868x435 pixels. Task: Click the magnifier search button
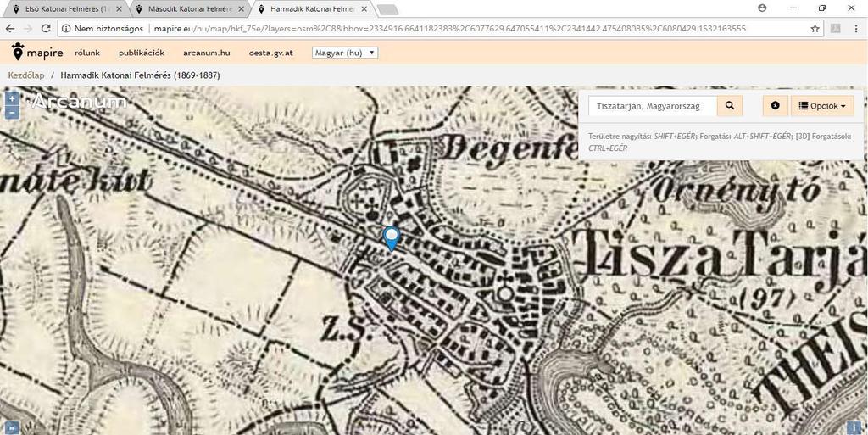click(730, 106)
